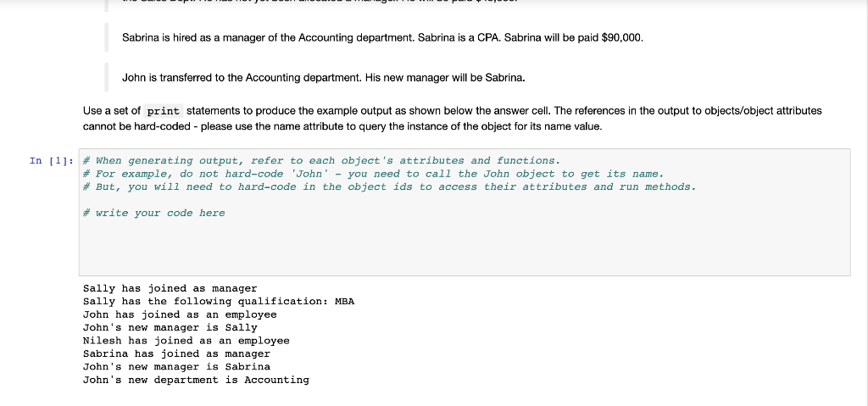Screen dimensions: 868x406
Task: Click the John is transferred paragraph
Action: click(x=323, y=77)
